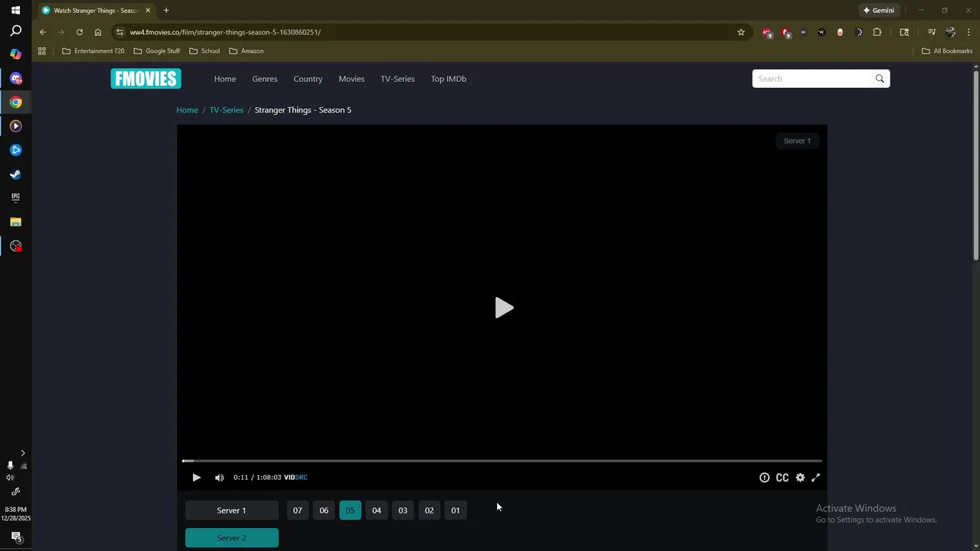Select episode 02
Image resolution: width=980 pixels, height=551 pixels.
tap(429, 510)
